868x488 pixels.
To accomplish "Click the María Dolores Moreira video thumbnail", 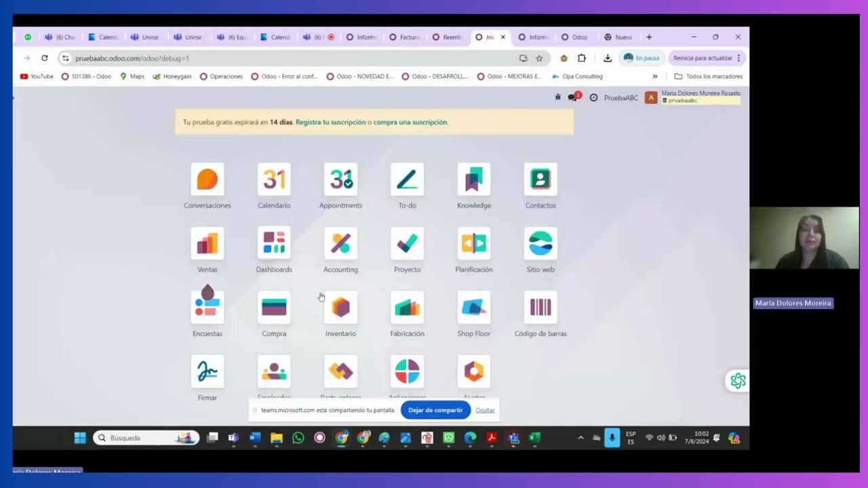I will tap(804, 238).
